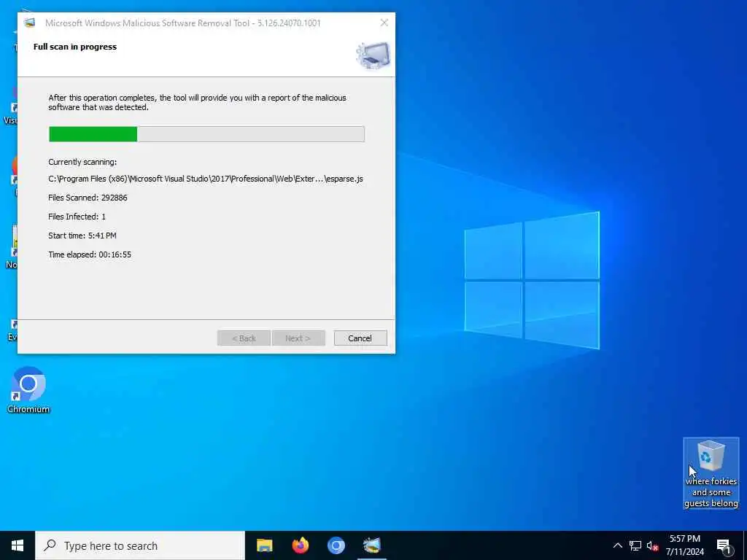
Task: Launch Firefox from the taskbar
Action: point(300,545)
